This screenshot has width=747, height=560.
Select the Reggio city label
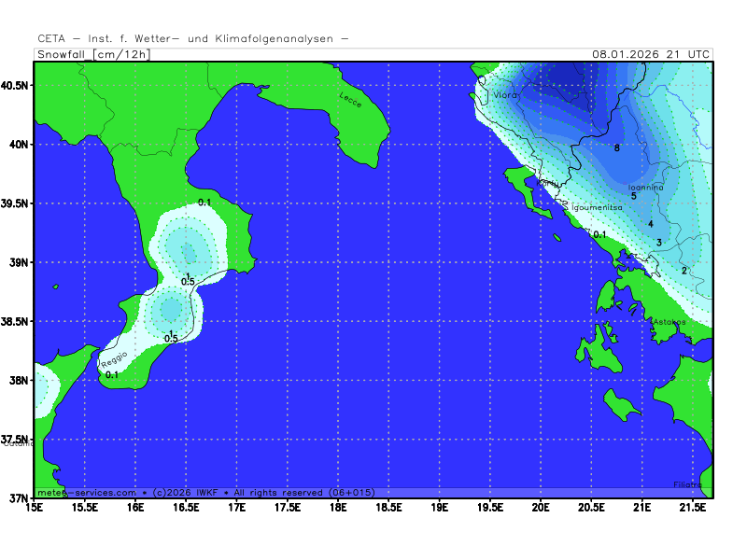(x=113, y=359)
